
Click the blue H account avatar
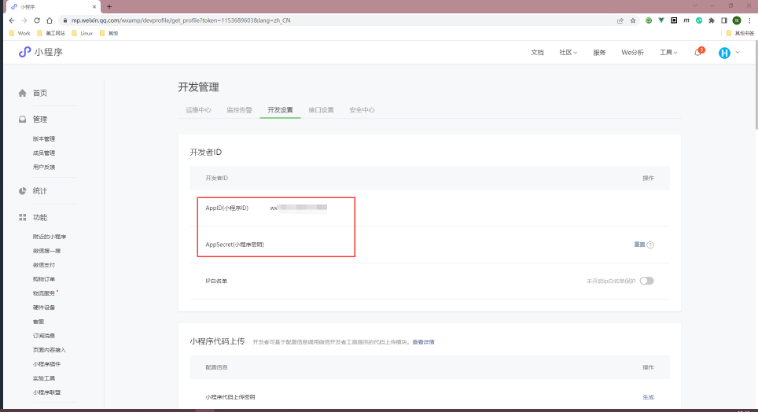pyautogui.click(x=724, y=53)
